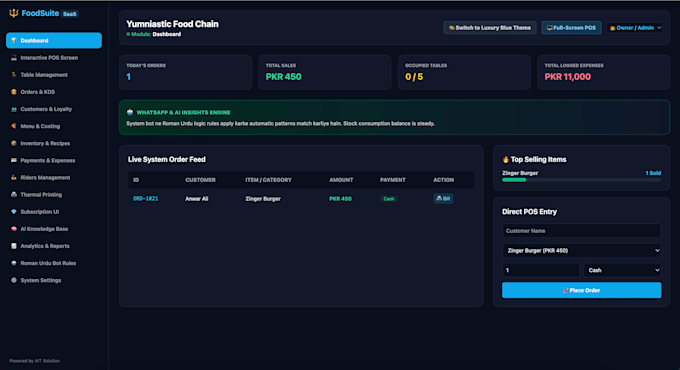The image size is (680, 370).
Task: Go to Table Management
Action: click(54, 75)
